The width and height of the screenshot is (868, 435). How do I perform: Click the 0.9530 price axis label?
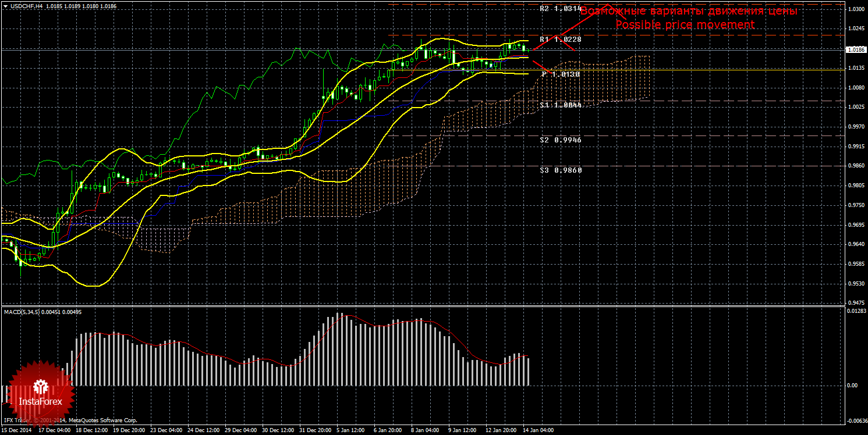(855, 284)
